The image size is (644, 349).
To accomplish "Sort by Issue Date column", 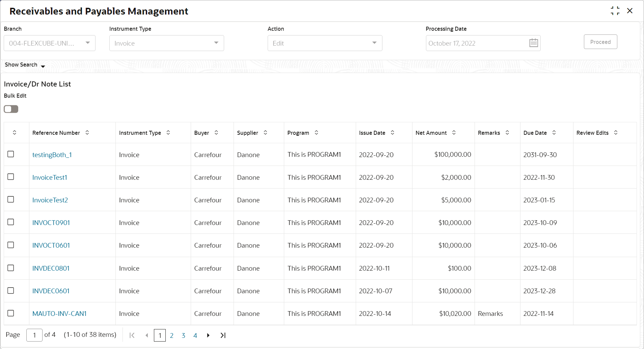I will tap(393, 132).
